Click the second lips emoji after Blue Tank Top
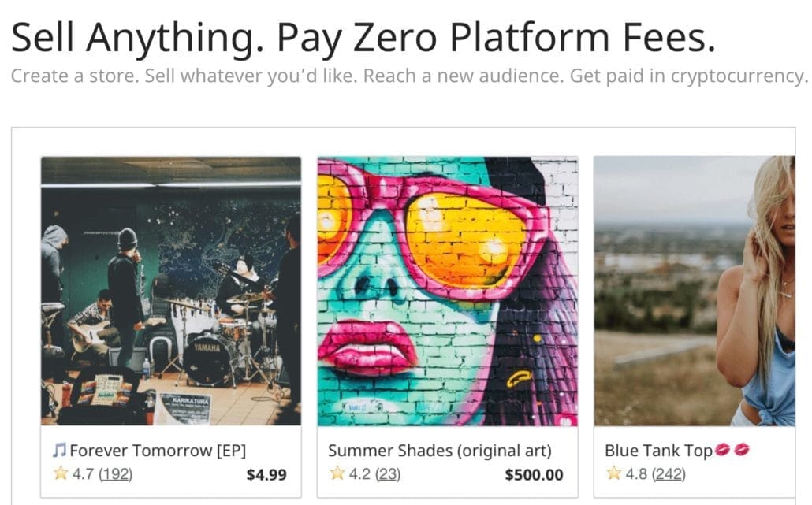The image size is (812, 505). tap(742, 451)
